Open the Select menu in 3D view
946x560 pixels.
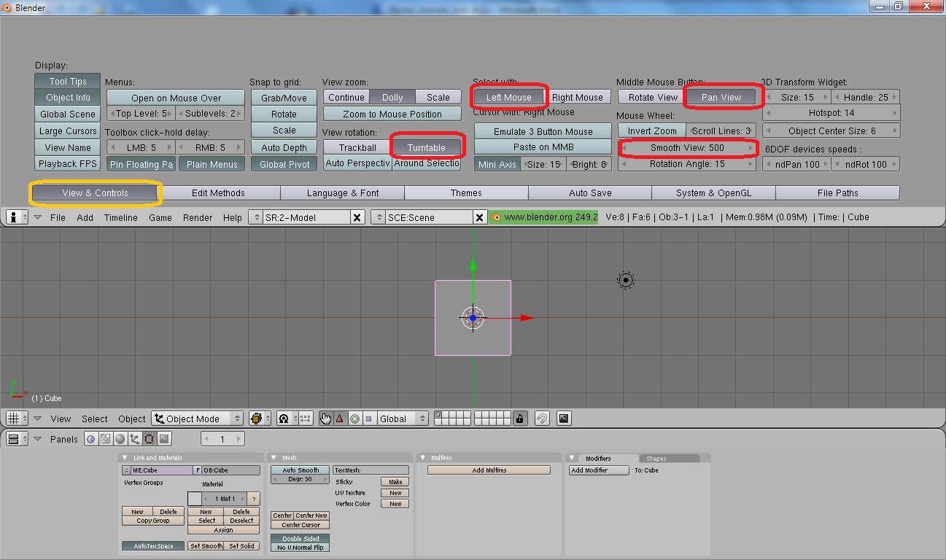pos(95,419)
